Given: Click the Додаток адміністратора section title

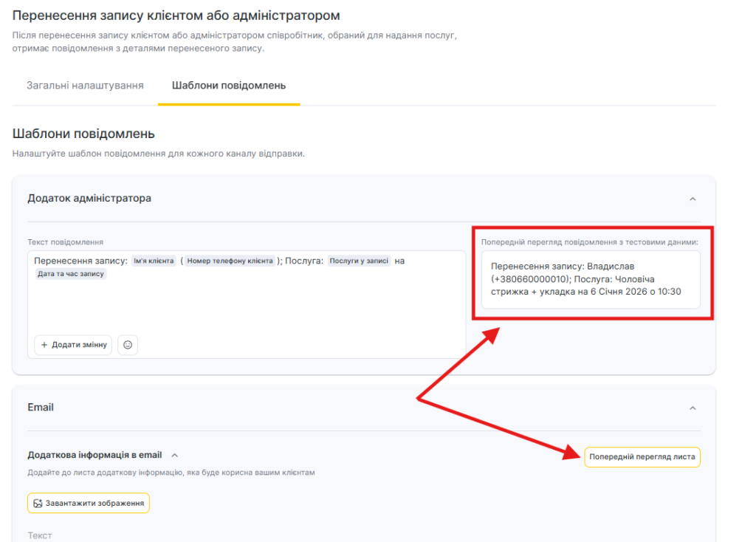Looking at the screenshot, I should [x=89, y=198].
